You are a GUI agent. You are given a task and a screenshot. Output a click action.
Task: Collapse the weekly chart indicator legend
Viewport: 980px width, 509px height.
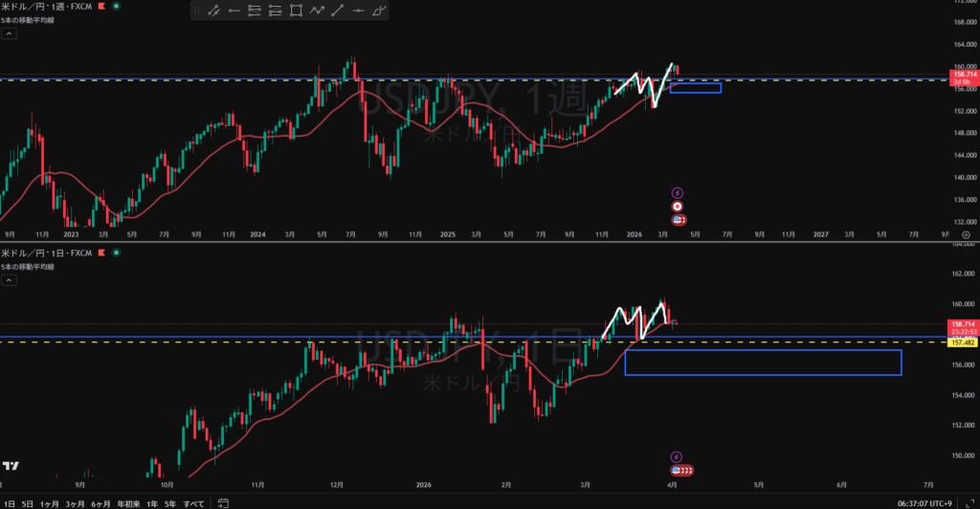point(9,33)
